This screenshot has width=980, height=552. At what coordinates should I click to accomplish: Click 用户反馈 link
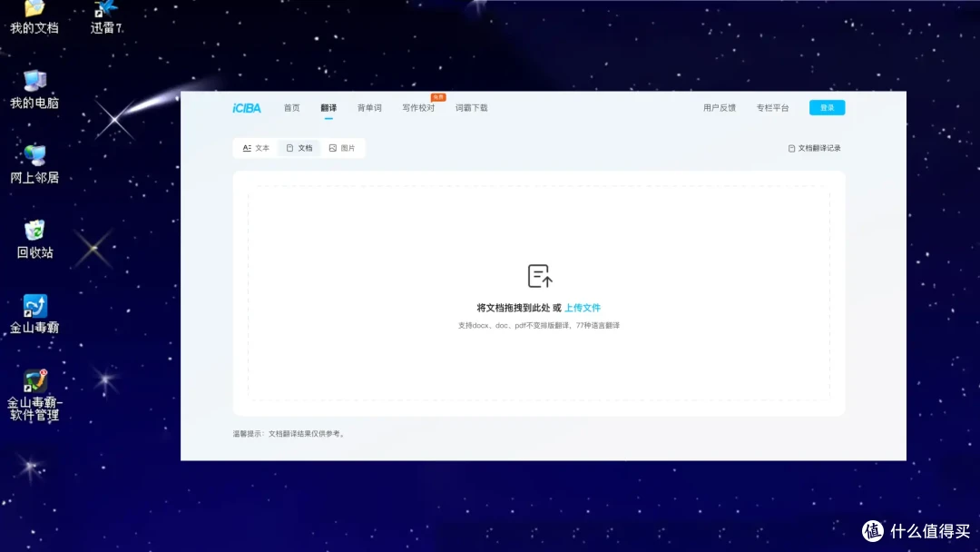pyautogui.click(x=720, y=108)
